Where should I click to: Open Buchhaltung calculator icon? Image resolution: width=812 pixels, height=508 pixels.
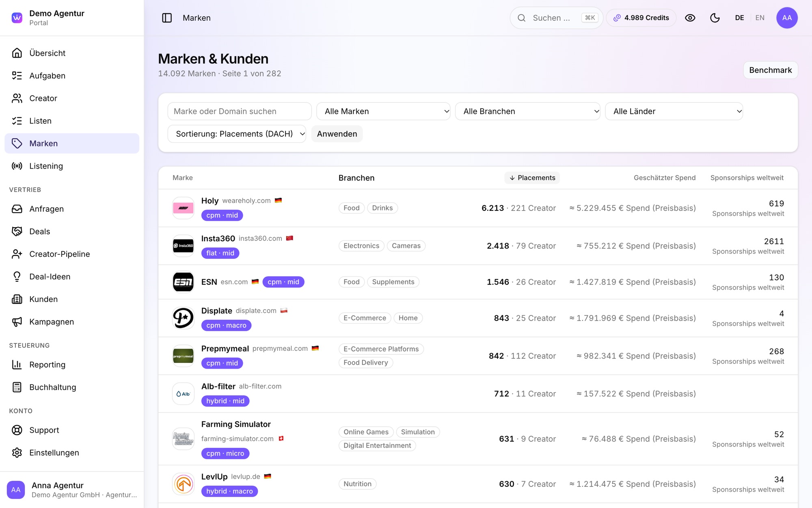point(17,387)
